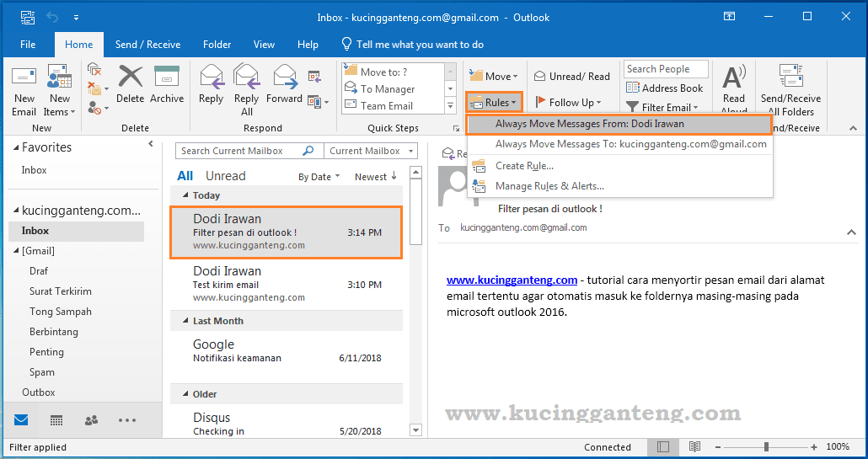Image resolution: width=868 pixels, height=459 pixels.
Task: Choose Manage Rules & Alerts option
Action: [x=549, y=186]
